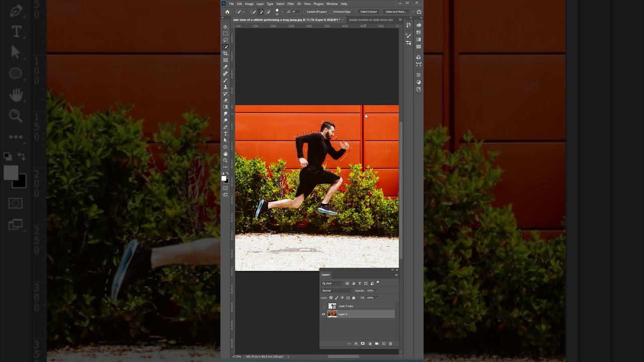Show Layer 0 copy via visibility box

pyautogui.click(x=324, y=306)
